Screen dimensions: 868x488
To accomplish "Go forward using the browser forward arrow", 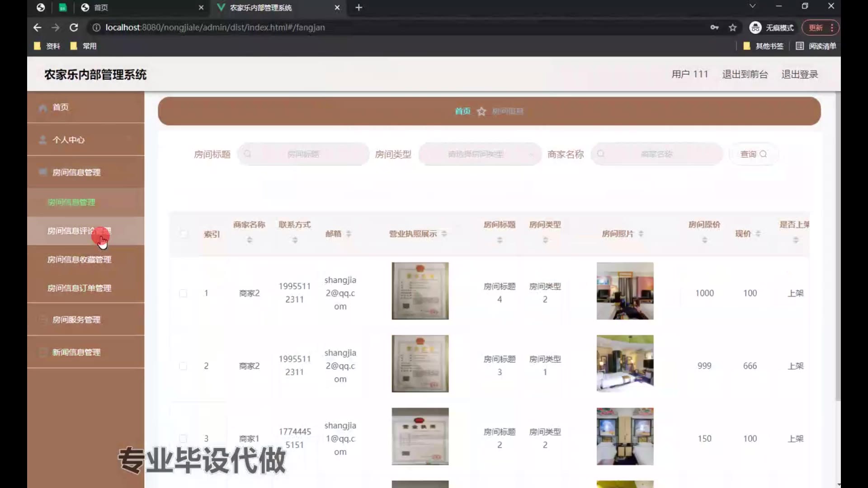I will 55,28.
